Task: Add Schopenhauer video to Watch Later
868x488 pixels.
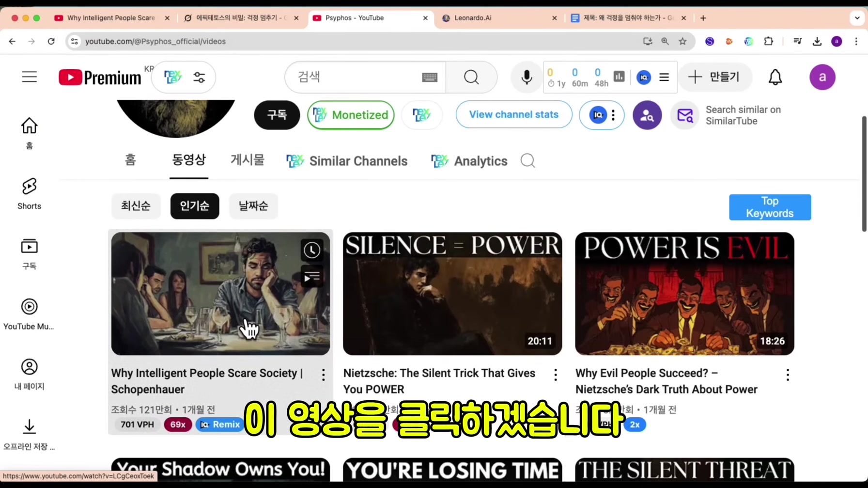Action: tap(312, 250)
